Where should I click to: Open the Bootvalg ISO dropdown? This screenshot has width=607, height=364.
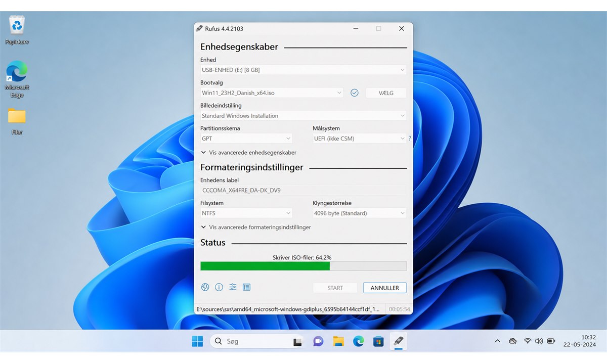[x=272, y=93]
